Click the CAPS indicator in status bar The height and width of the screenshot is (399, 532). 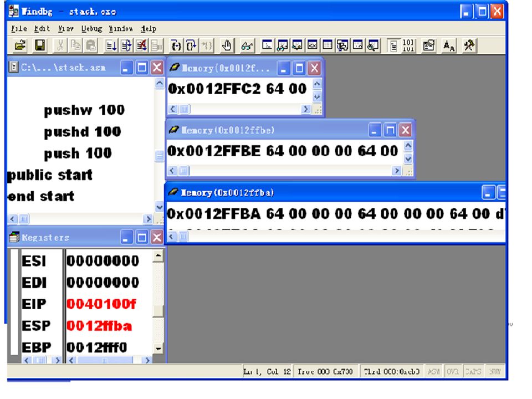473,371
